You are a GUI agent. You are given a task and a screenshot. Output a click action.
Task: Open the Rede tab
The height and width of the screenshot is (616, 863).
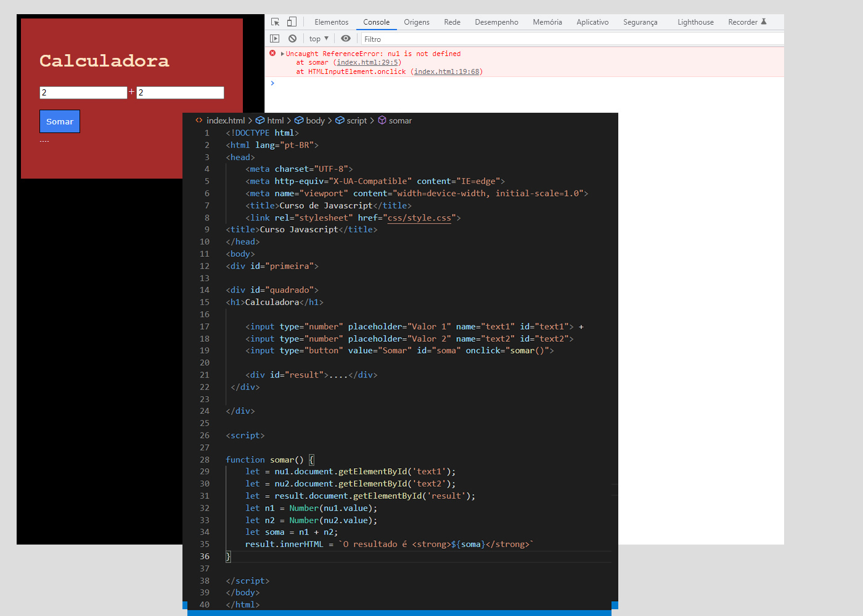(x=452, y=22)
